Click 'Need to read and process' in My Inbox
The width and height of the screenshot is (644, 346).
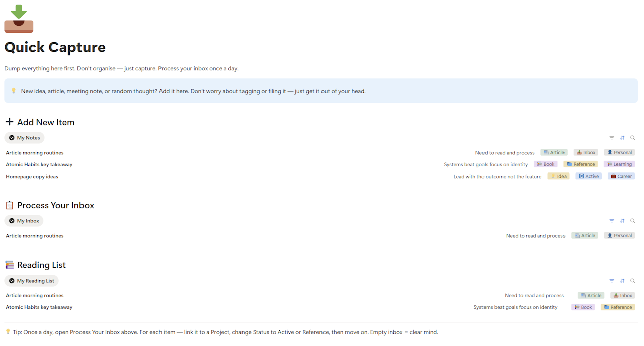[x=536, y=236]
